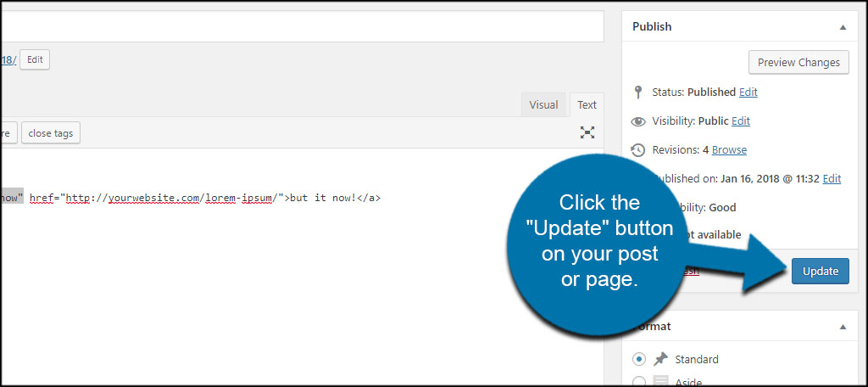Click the status key icon

click(x=638, y=92)
